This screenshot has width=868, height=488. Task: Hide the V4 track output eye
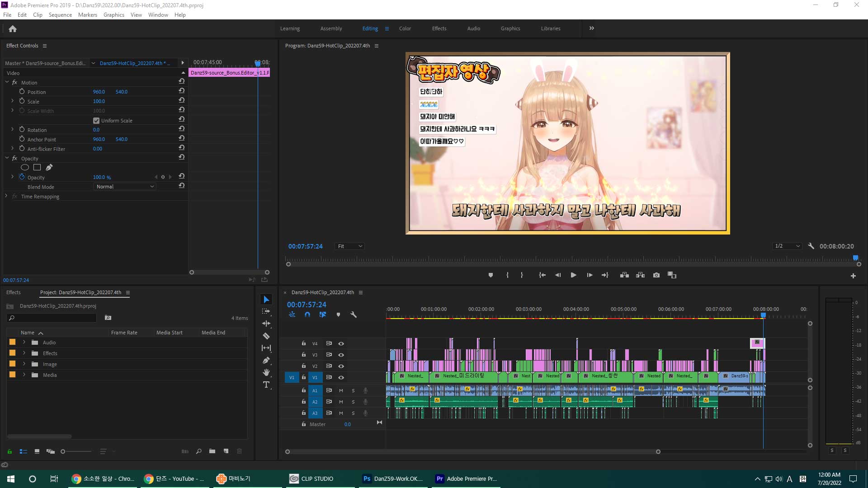341,343
